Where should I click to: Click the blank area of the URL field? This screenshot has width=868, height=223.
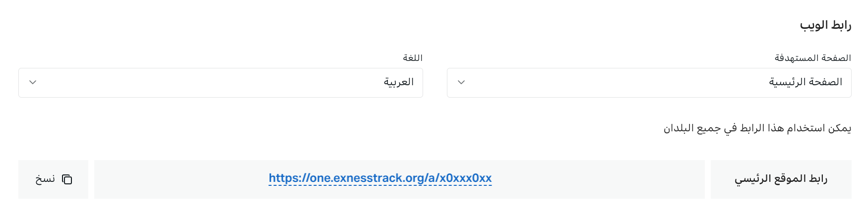point(595,179)
